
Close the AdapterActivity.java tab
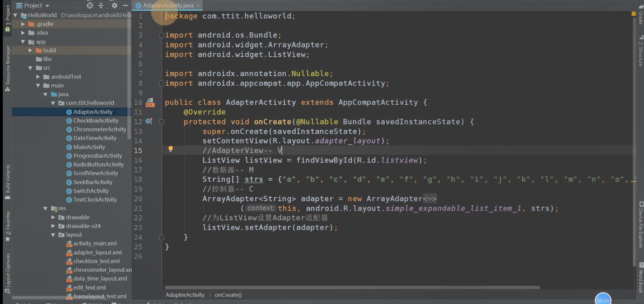pyautogui.click(x=198, y=6)
